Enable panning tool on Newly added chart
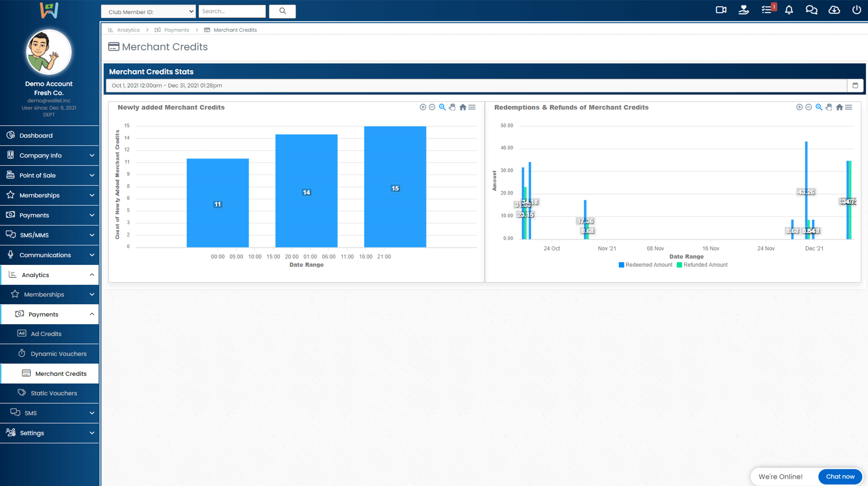The height and width of the screenshot is (486, 868). pos(452,107)
